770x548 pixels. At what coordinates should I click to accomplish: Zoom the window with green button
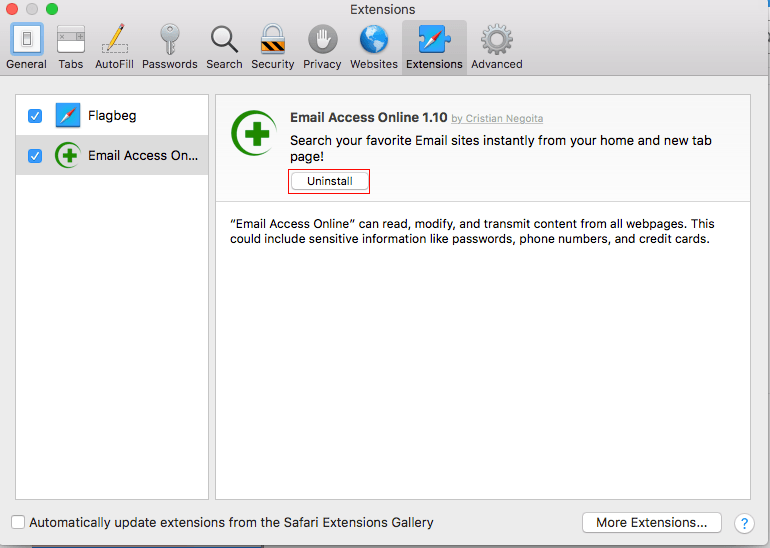click(52, 9)
